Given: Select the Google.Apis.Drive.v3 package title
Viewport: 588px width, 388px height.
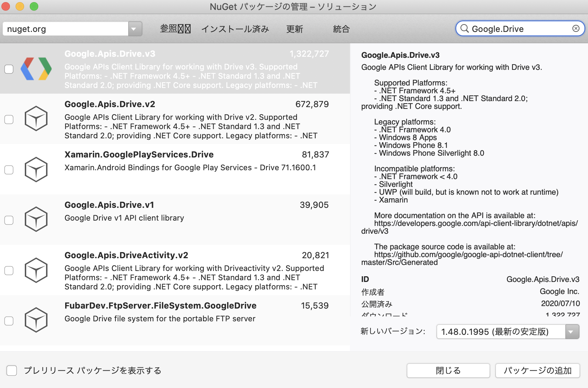Looking at the screenshot, I should [x=110, y=54].
